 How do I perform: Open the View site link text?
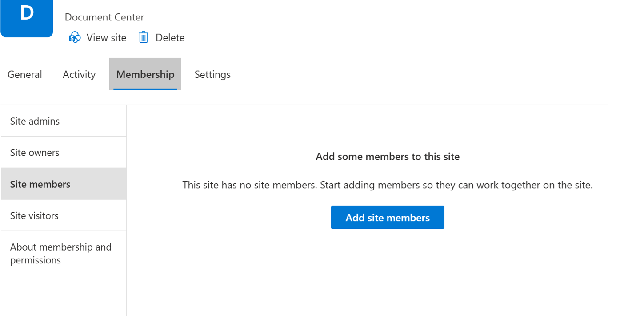tap(106, 38)
